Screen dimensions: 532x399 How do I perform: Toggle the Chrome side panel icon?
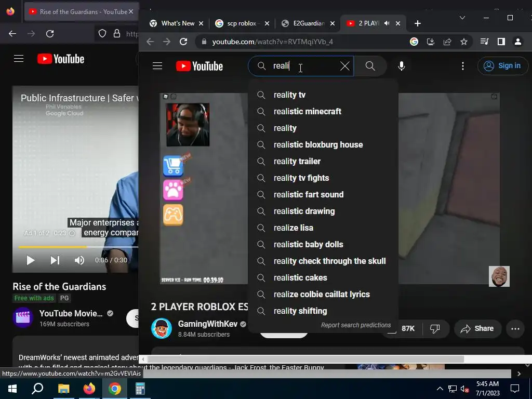[501, 42]
